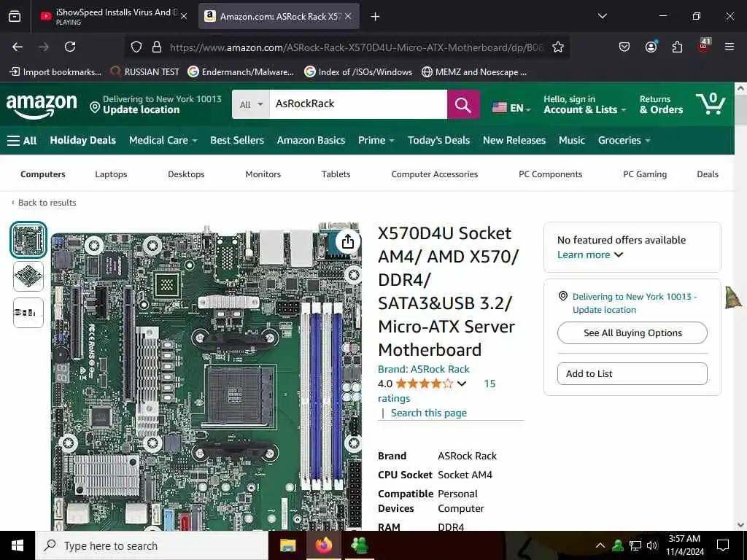Open the Index of /ISOs/Windows bookmark
Screen dimensions: 747x560
(x=358, y=72)
